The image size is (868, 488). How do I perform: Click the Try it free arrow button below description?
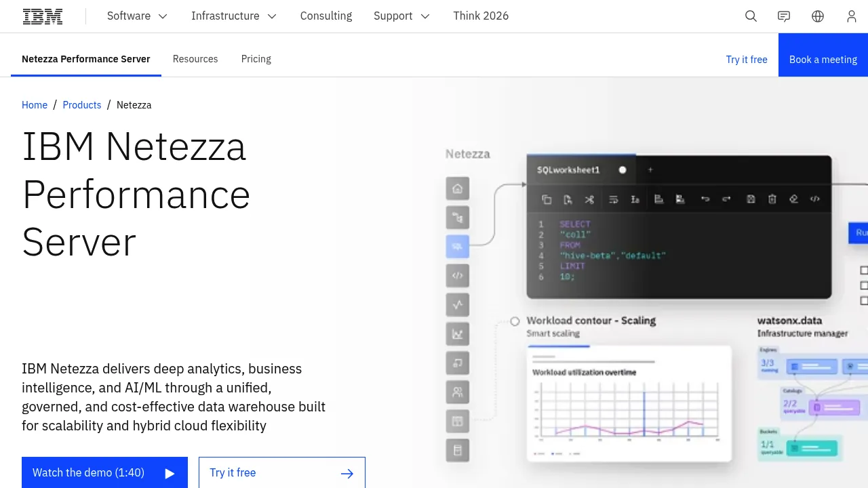pyautogui.click(x=282, y=472)
